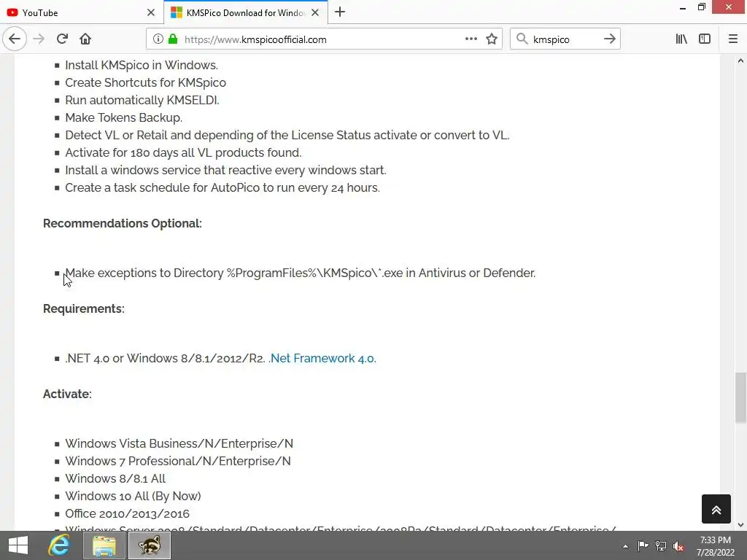Viewport: 747px width, 560px height.
Task: View the green padlock connection details
Action: pos(173,39)
